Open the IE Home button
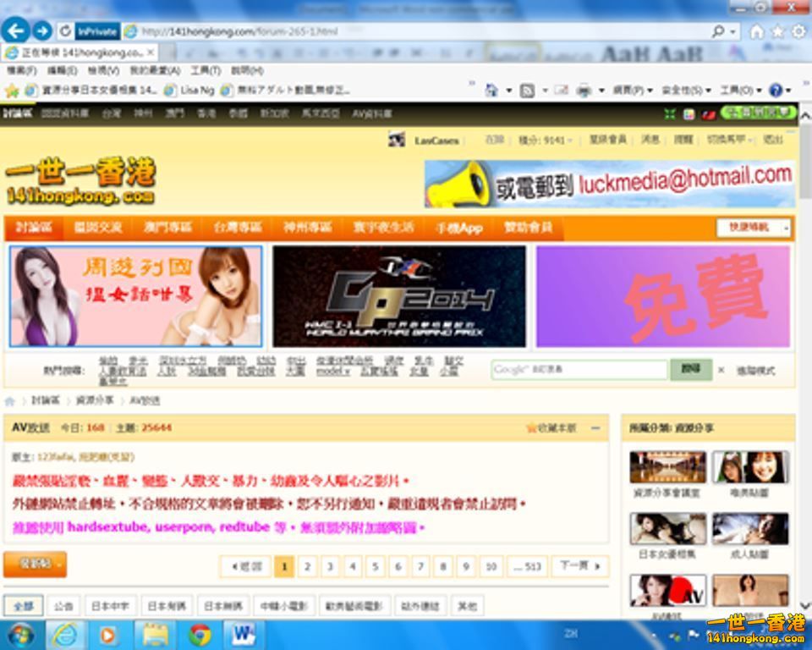 click(x=757, y=31)
